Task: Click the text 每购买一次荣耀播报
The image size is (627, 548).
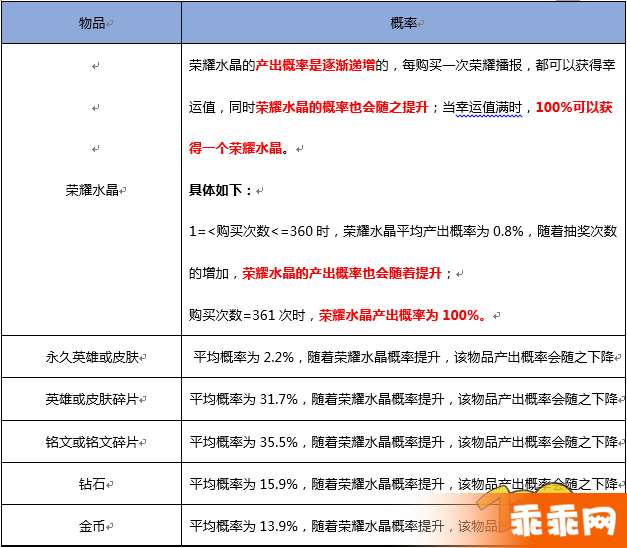Action: point(462,65)
